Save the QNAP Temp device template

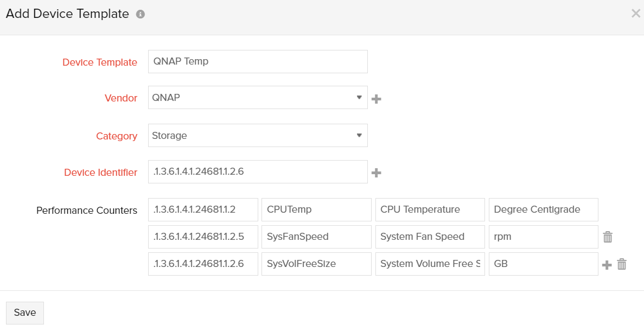click(24, 313)
